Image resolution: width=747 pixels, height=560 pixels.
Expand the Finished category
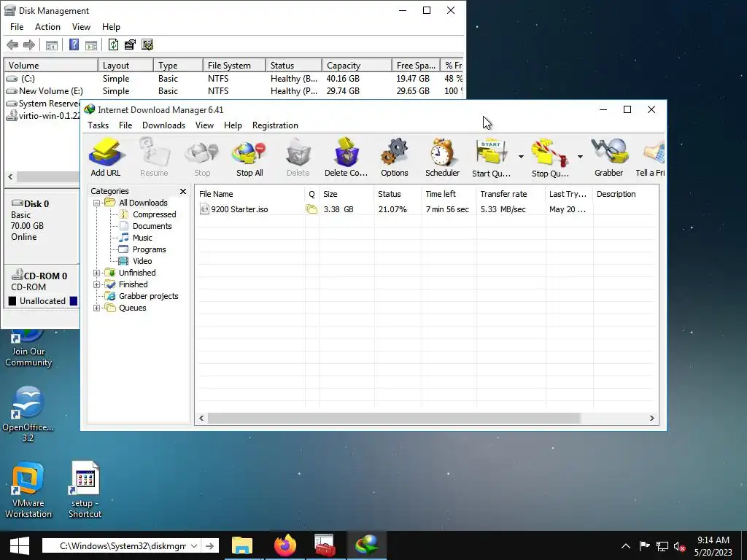pyautogui.click(x=97, y=285)
